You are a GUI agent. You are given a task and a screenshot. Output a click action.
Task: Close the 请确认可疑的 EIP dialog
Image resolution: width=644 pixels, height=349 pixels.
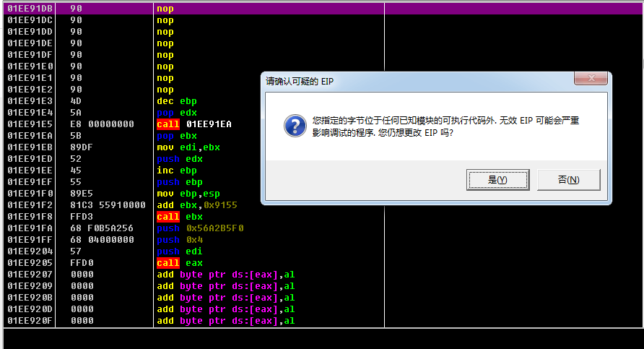pyautogui.click(x=591, y=78)
